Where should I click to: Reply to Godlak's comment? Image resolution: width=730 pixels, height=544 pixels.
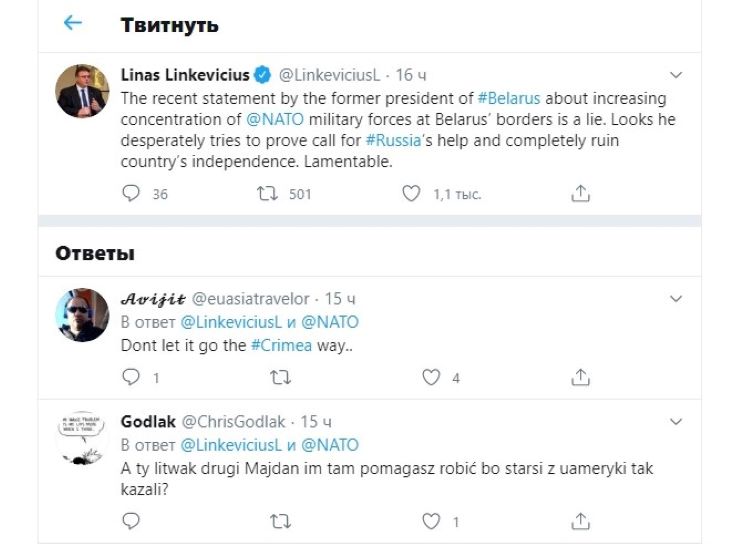tap(131, 521)
